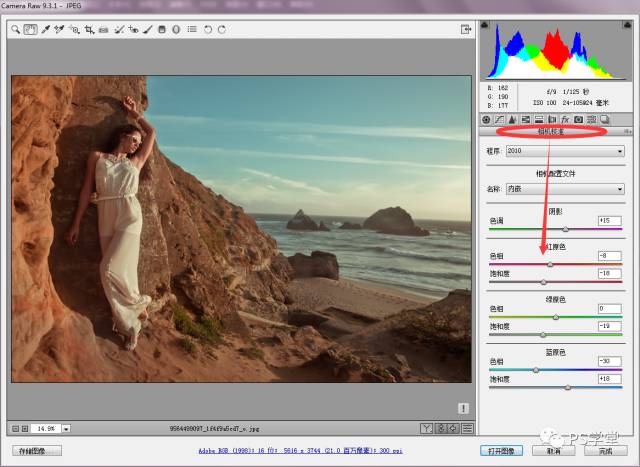Click the red primary saturation slider
The height and width of the screenshot is (467, 640).
(x=545, y=282)
